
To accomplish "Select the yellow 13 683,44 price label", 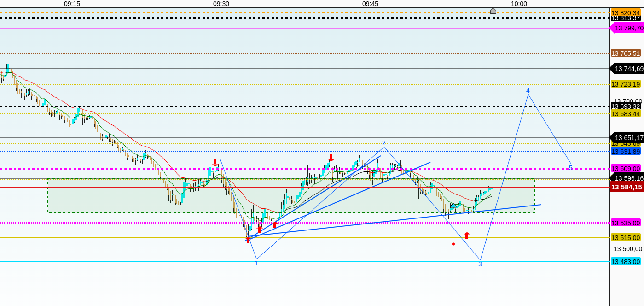I will pos(626,114).
